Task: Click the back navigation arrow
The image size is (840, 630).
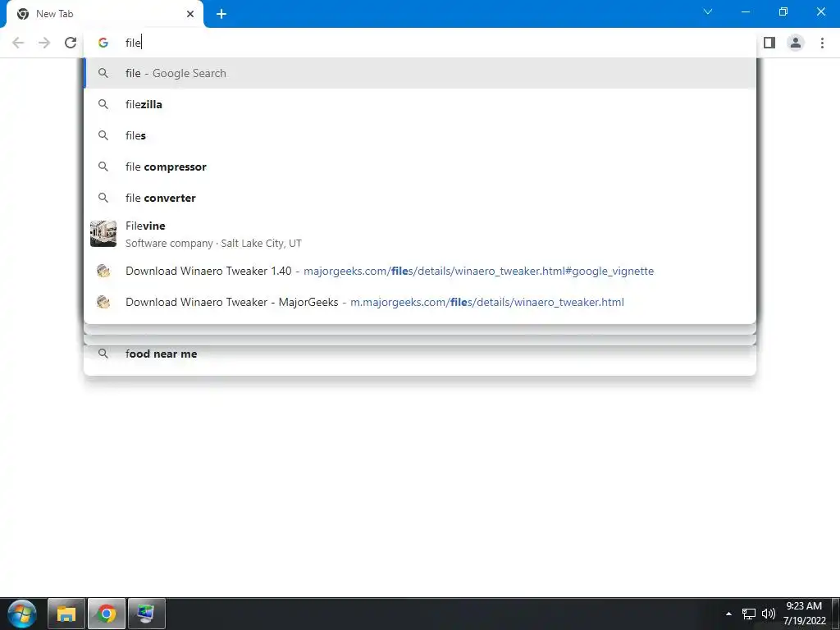Action: 18,43
